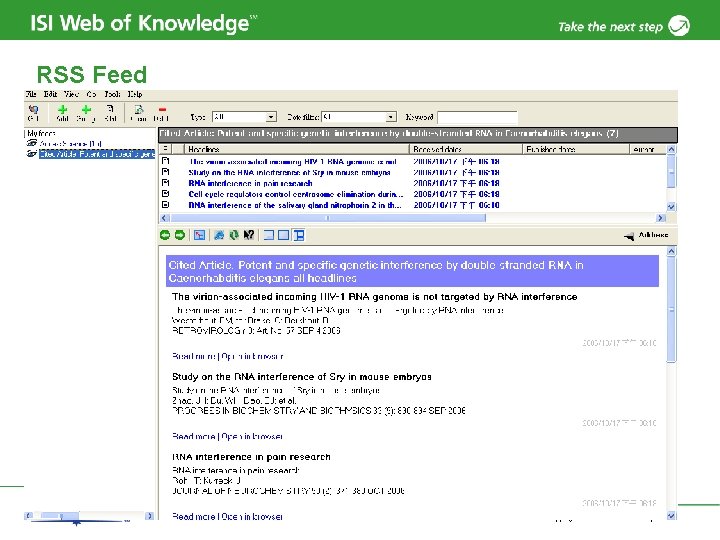Click the feed tree scroll right arrow

(x=149, y=516)
